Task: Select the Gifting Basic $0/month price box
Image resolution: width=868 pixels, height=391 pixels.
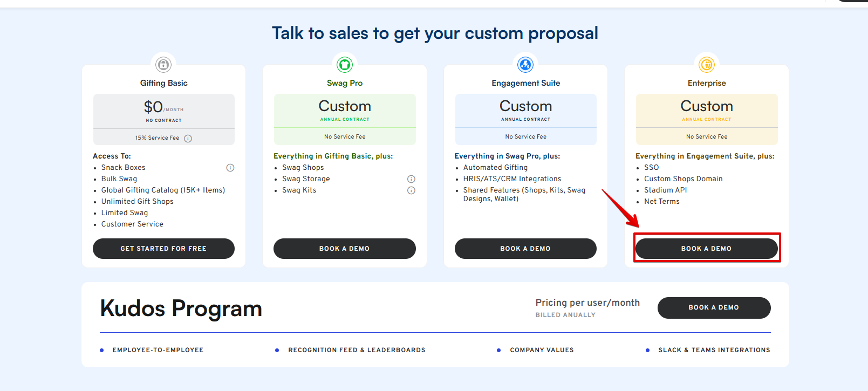Action: click(x=163, y=111)
